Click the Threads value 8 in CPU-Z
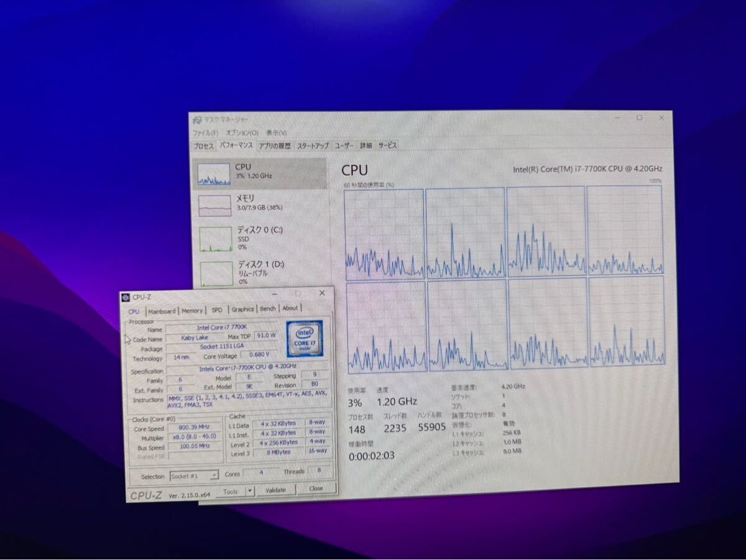Viewport: 746px width, 560px height. (319, 471)
